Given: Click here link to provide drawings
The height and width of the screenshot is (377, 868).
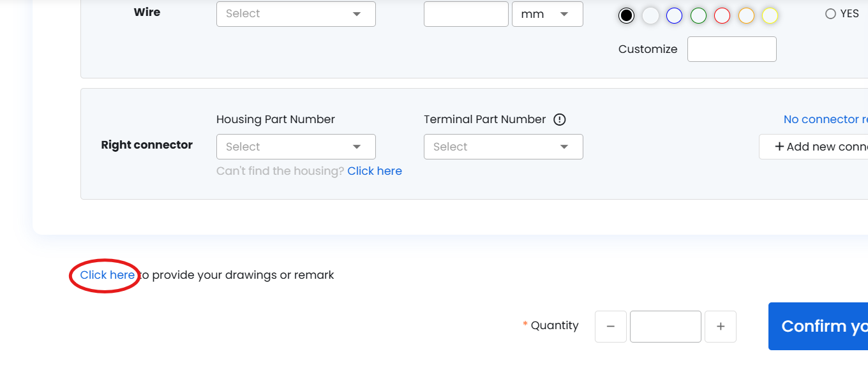Looking at the screenshot, I should click(x=107, y=275).
